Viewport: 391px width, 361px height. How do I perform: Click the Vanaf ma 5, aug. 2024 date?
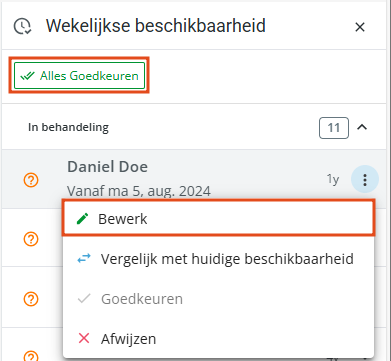[x=139, y=191]
